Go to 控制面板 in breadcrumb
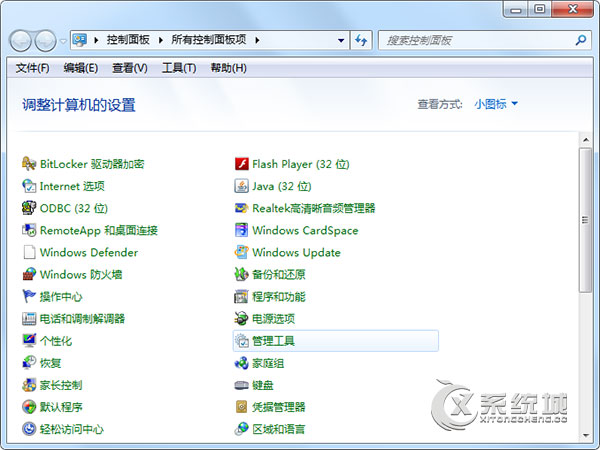 [x=128, y=40]
